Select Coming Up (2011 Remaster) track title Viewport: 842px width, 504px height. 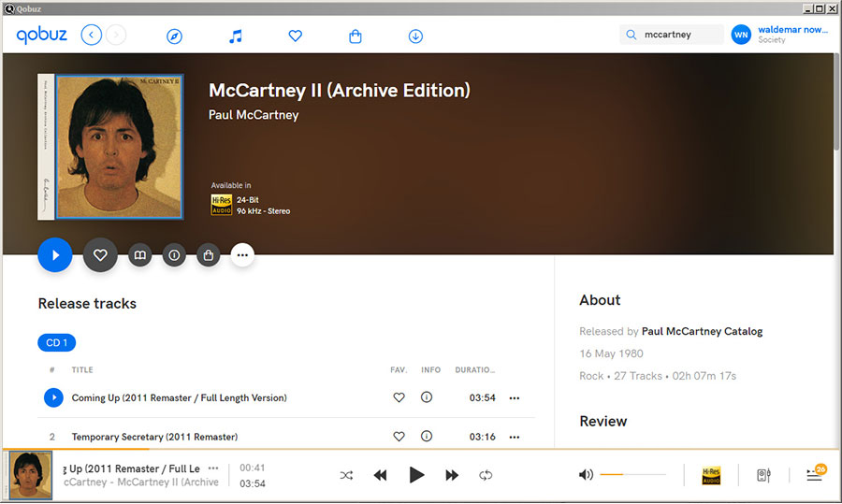click(180, 397)
